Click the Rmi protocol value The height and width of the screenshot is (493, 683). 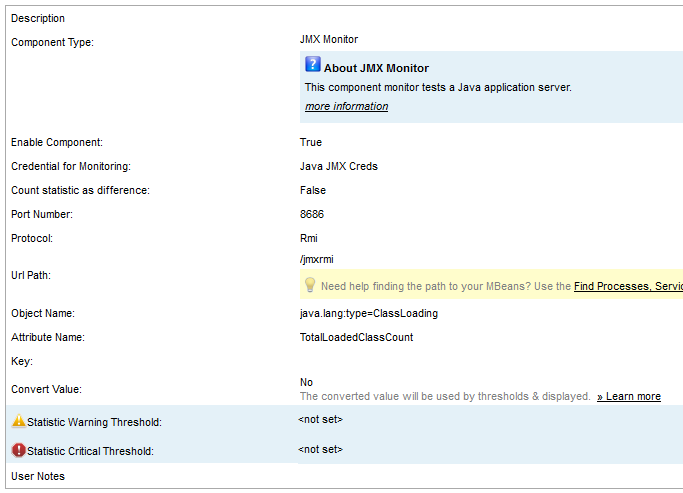[308, 238]
